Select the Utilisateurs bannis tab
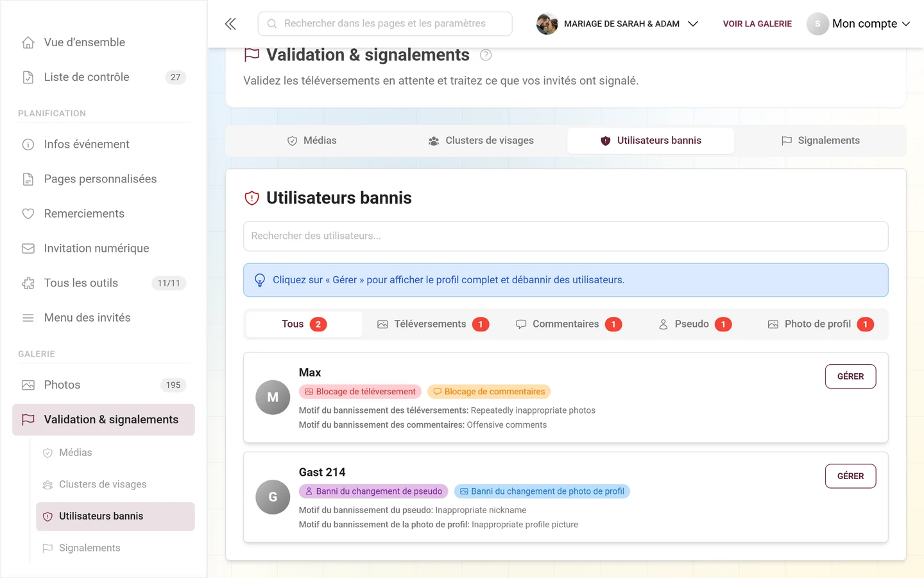The image size is (924, 578). (651, 141)
